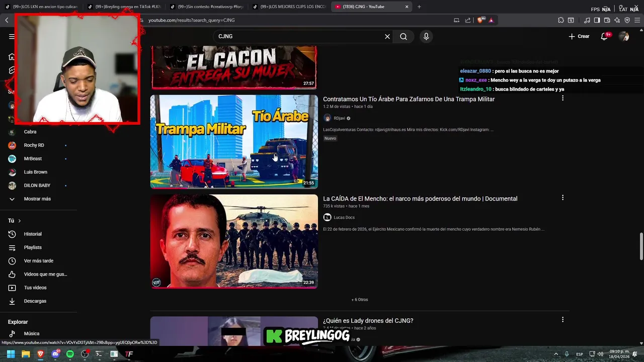Clear the CJNG search text with the X
Image resolution: width=644 pixels, height=362 pixels.
point(387,36)
